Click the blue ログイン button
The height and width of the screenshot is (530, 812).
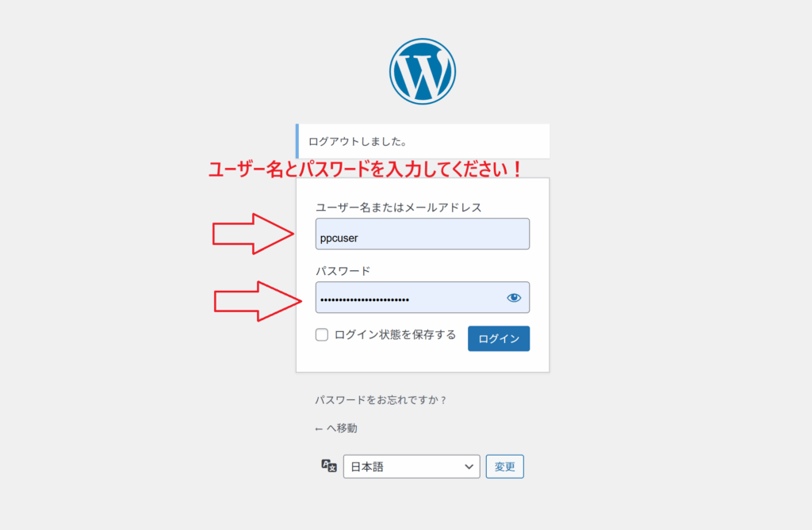(x=499, y=338)
